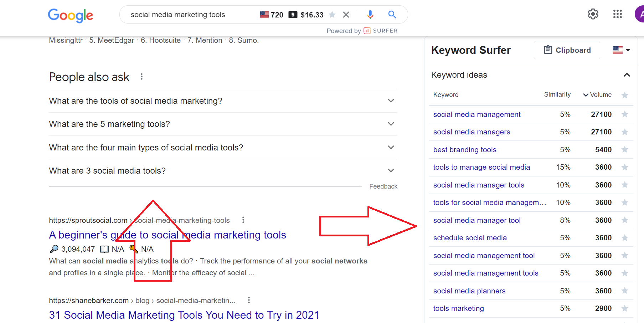Open the Google apps grid
644x323 pixels.
(x=618, y=14)
